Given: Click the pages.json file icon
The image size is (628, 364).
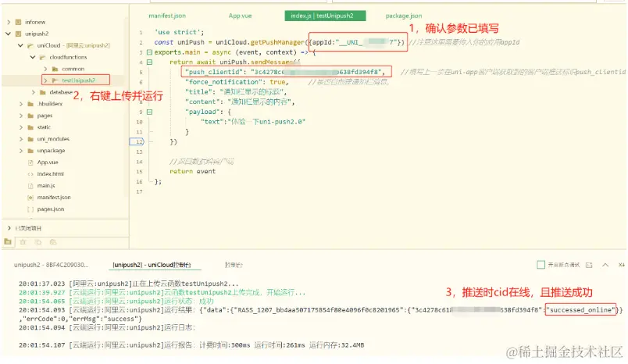Looking at the screenshot, I should point(30,209).
